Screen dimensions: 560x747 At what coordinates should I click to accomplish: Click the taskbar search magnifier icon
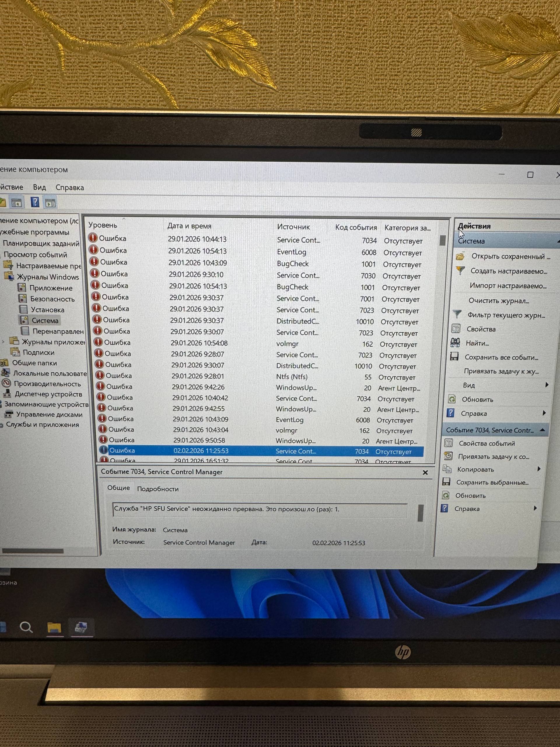click(26, 627)
